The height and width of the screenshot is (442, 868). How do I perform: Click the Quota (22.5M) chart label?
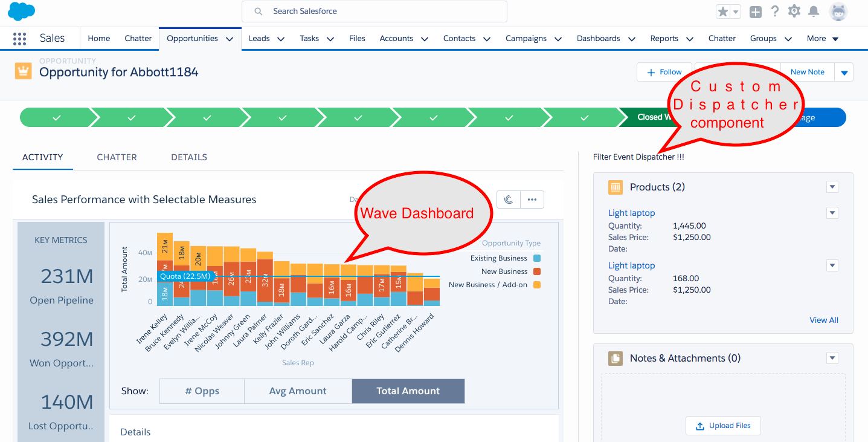(x=185, y=276)
